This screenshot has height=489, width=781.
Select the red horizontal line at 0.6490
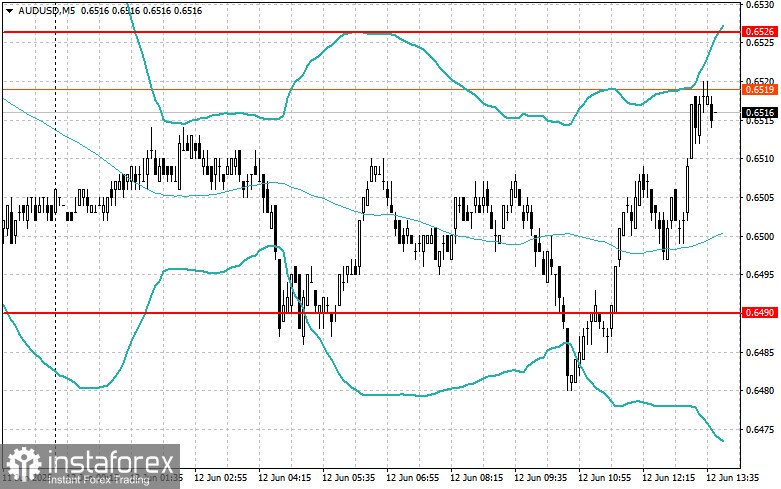[x=371, y=313]
